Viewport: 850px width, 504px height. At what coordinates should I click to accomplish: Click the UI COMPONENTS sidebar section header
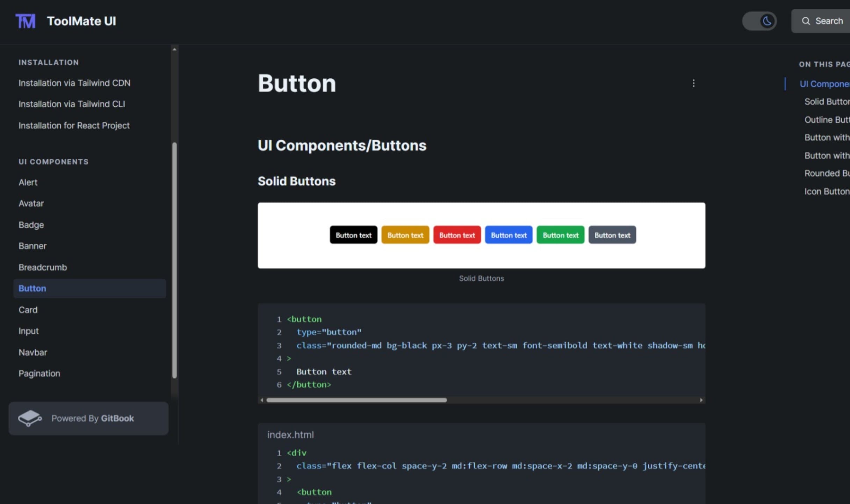[53, 161]
